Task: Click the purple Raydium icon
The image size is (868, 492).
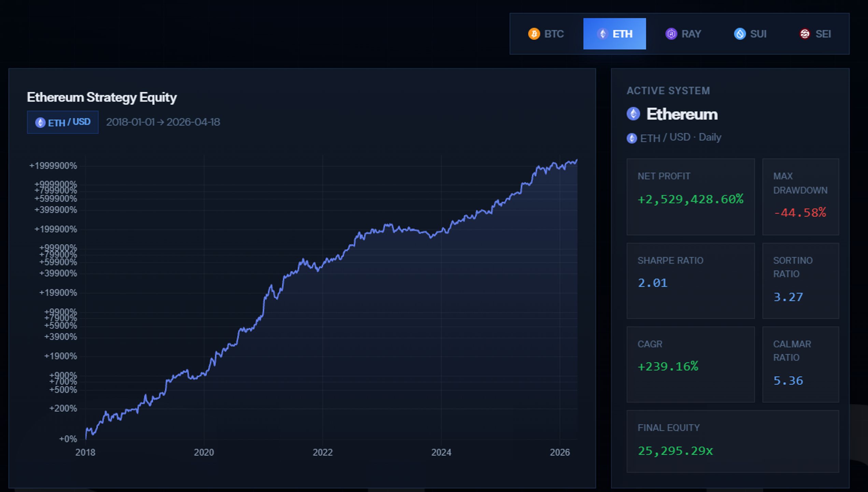Action: (671, 34)
